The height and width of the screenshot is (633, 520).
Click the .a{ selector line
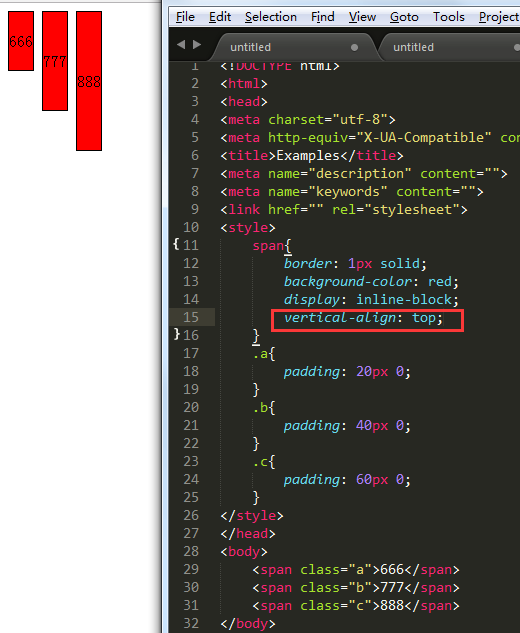click(264, 354)
